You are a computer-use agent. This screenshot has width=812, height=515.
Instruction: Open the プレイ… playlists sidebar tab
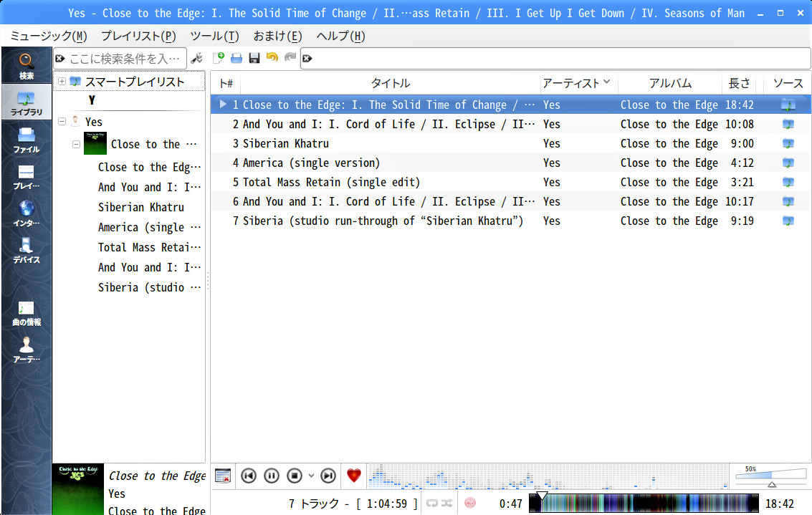(x=27, y=176)
